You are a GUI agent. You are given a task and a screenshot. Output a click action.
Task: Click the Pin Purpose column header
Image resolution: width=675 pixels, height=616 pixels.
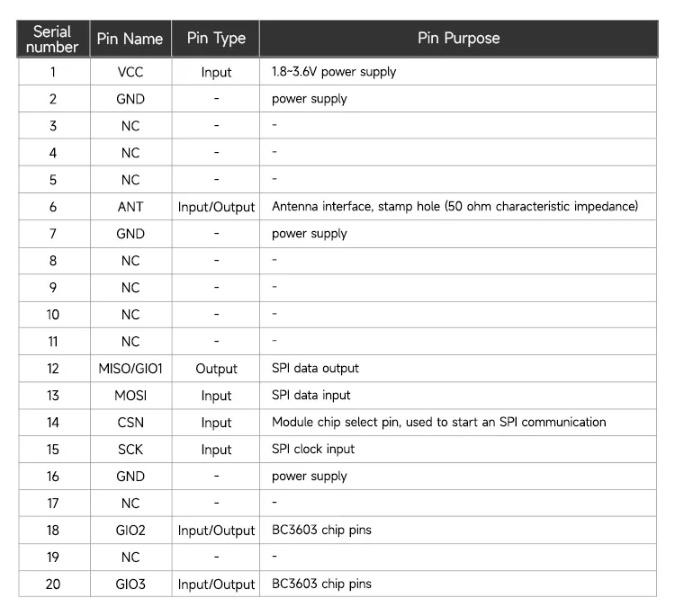point(458,39)
